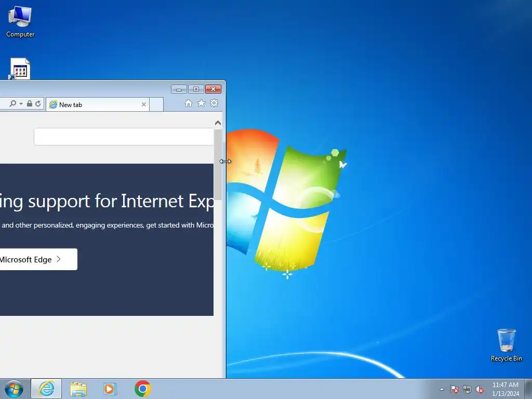This screenshot has width=532, height=399.
Task: Launch Windows Media Player from taskbar
Action: (110, 389)
